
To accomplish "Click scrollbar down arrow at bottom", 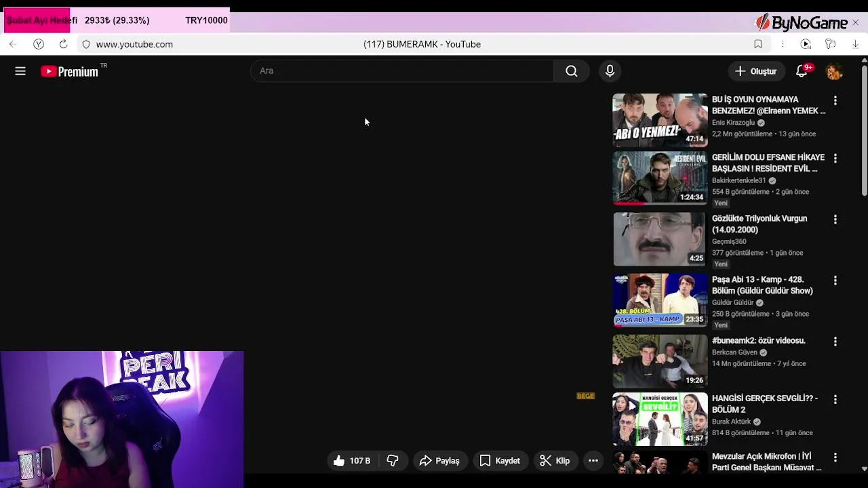I will pyautogui.click(x=864, y=469).
